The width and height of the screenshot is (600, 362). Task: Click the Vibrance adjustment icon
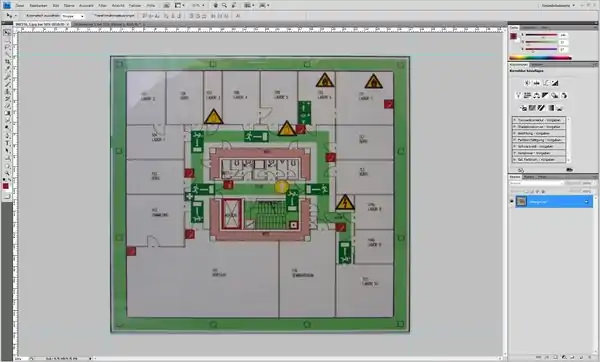[518, 95]
